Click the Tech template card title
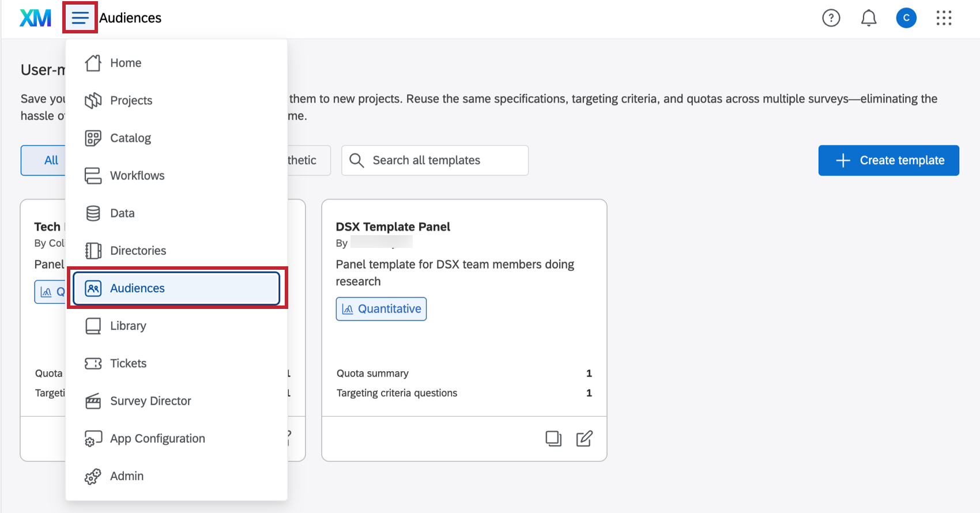This screenshot has width=980, height=513. point(50,227)
